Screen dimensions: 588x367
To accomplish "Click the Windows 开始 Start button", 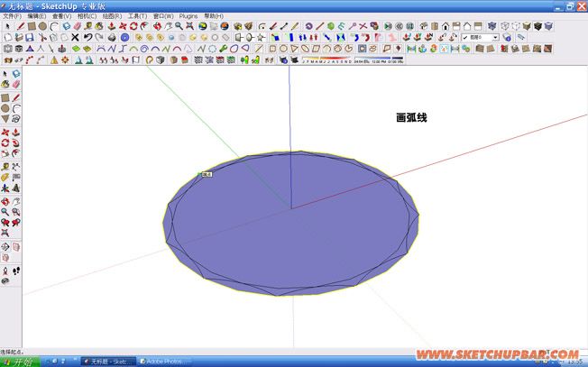I will click(x=20, y=362).
